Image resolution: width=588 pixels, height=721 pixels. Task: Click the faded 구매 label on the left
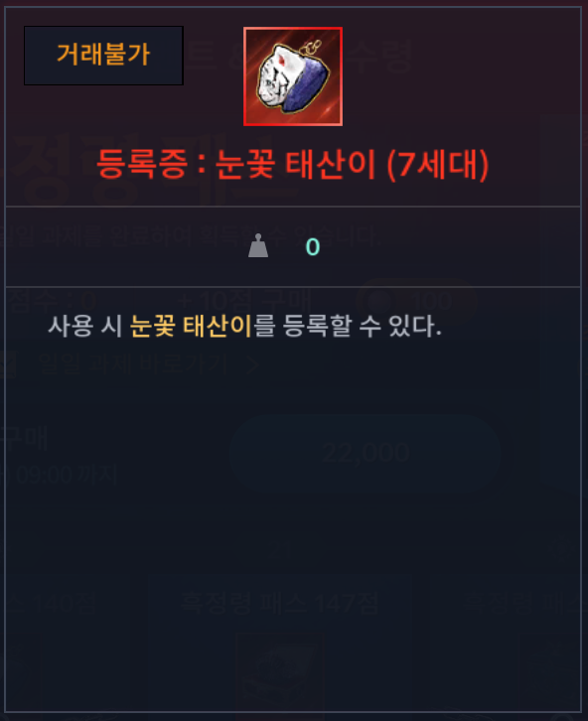coord(24,439)
